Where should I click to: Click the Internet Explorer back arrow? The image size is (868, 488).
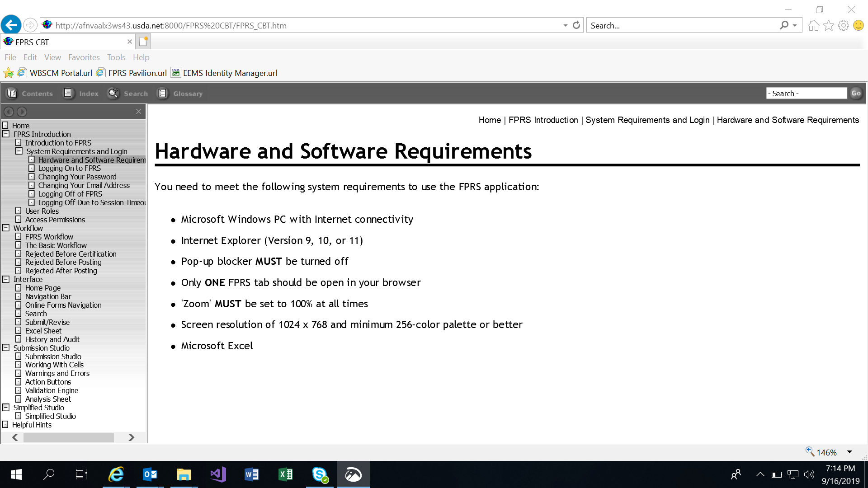tap(11, 25)
